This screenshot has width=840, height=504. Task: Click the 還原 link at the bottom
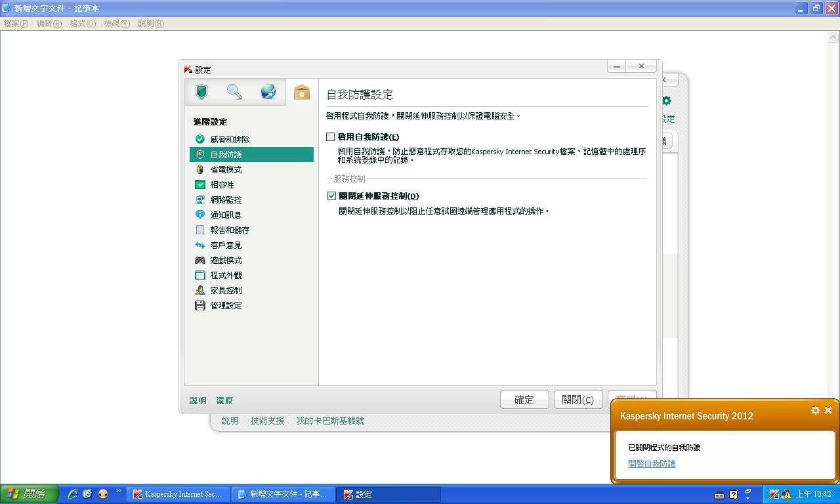coord(224,400)
